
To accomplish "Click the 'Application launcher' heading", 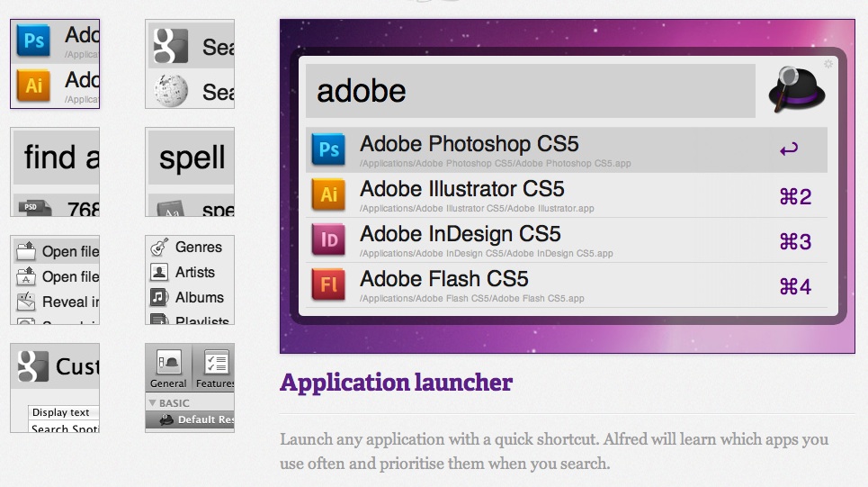I will pyautogui.click(x=397, y=383).
